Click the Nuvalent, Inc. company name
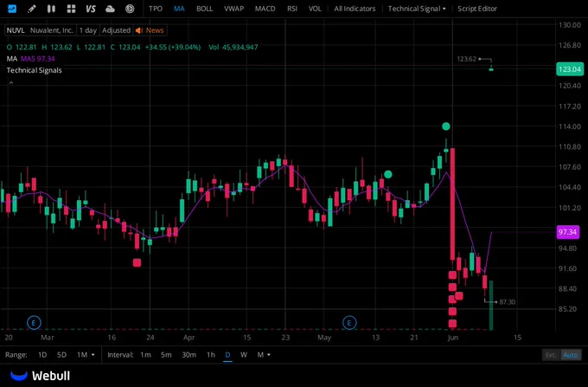Image resolution: width=588 pixels, height=387 pixels. pyautogui.click(x=51, y=30)
